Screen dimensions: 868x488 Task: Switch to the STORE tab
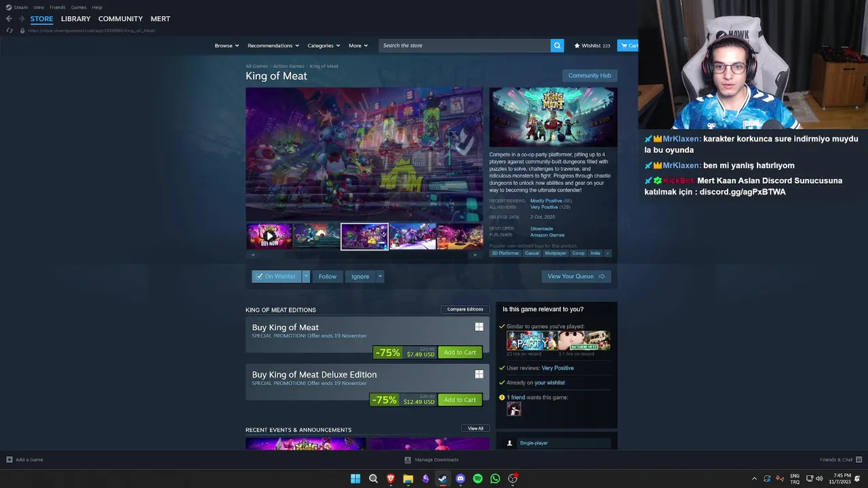point(41,19)
